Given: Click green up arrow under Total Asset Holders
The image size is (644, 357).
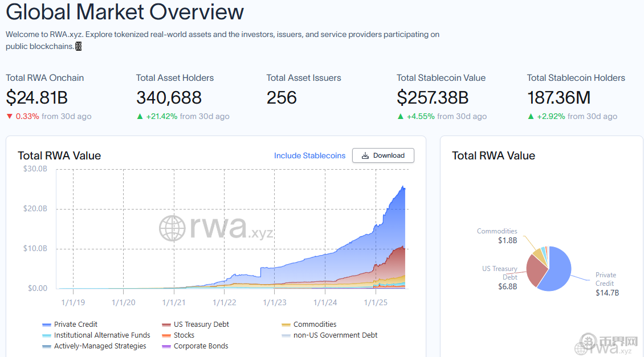Looking at the screenshot, I should click(140, 116).
